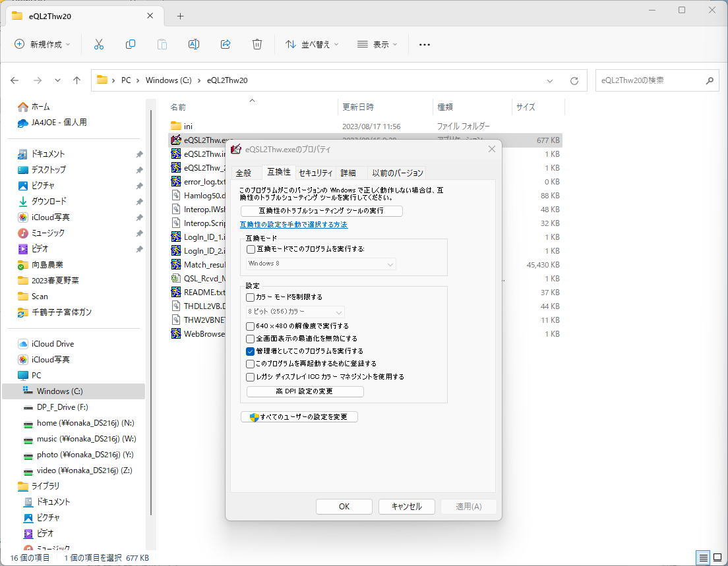This screenshot has width=728, height=566.
Task: Open the ライブラリ node in sidebar
Action: pos(39,486)
